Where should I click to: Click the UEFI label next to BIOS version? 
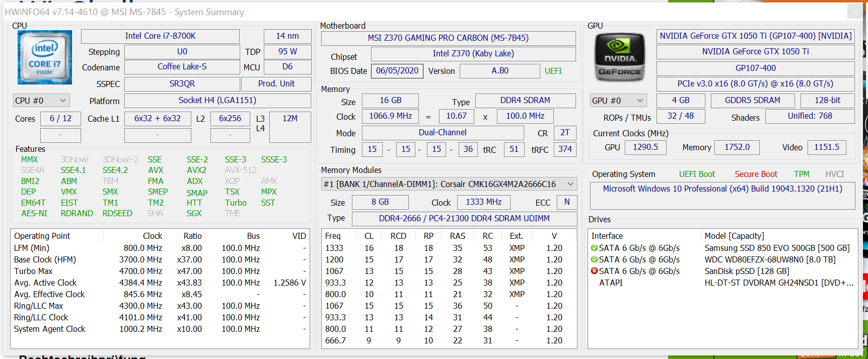click(x=553, y=71)
